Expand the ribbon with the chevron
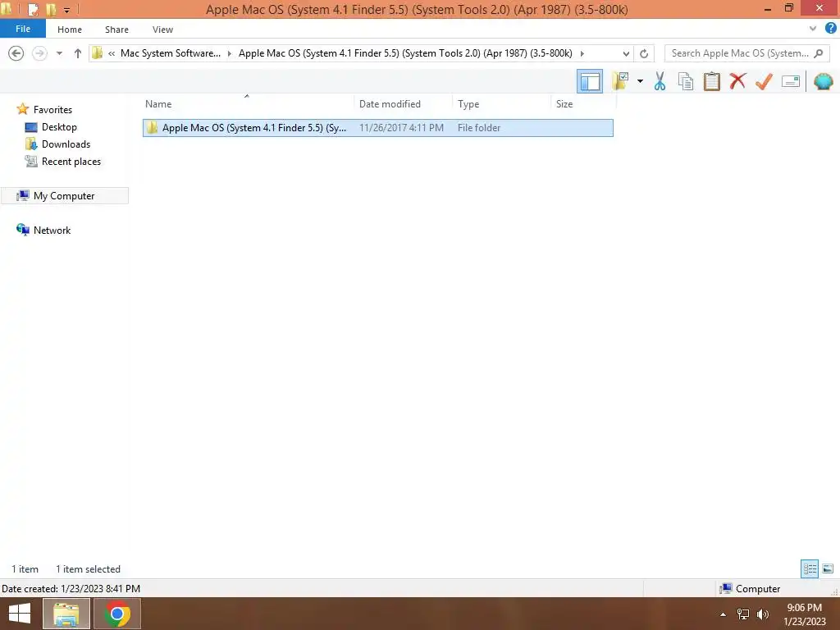 [813, 29]
